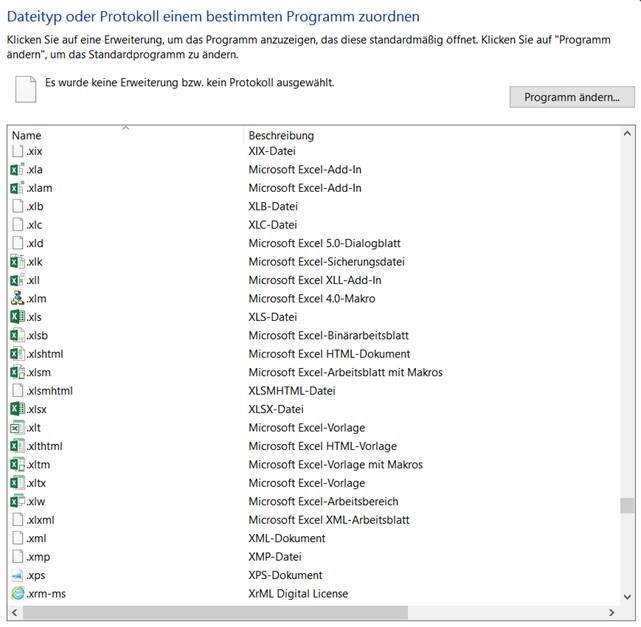Click 'Microsoft Excel HTML-Dokument' description
641x627 pixels.
[x=329, y=354]
